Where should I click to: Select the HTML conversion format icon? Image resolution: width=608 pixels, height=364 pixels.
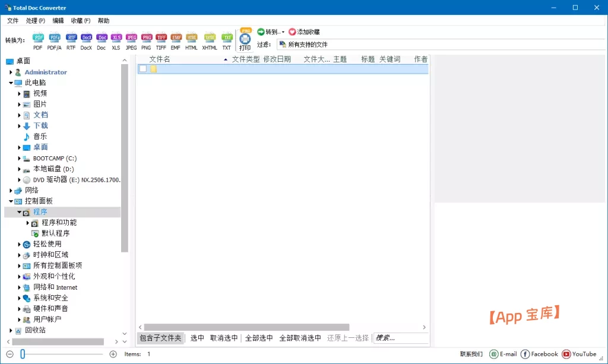coord(191,37)
